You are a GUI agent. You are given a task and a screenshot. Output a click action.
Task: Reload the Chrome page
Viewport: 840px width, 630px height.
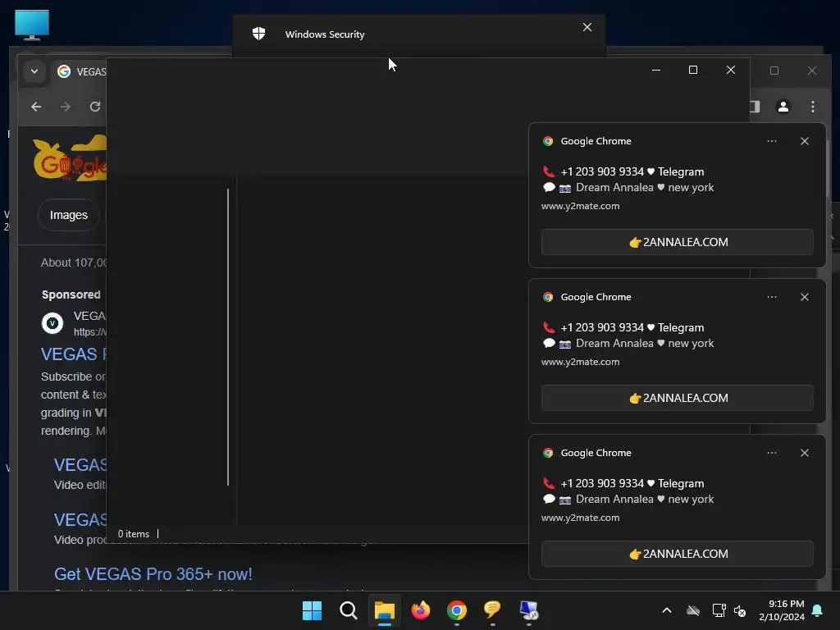click(x=95, y=107)
